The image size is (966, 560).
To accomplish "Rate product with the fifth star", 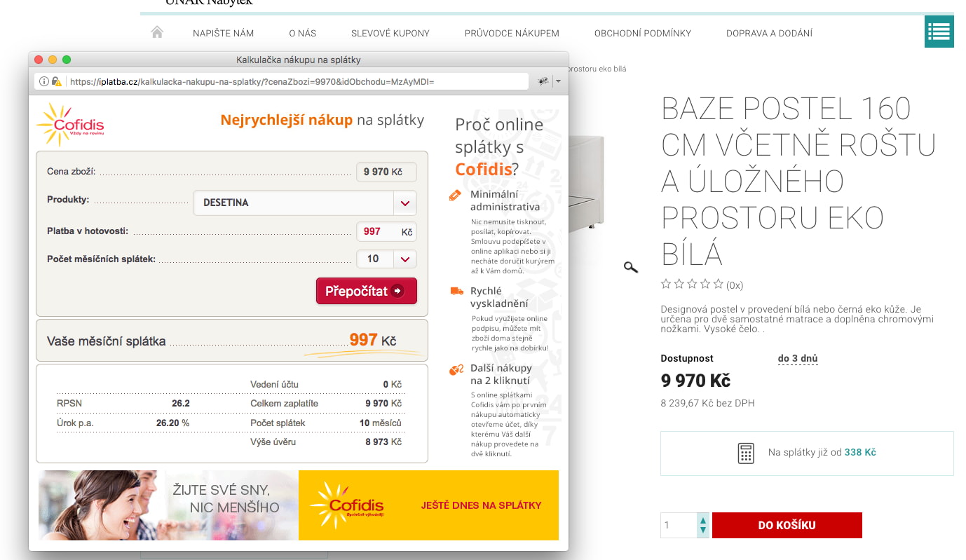I will click(718, 284).
